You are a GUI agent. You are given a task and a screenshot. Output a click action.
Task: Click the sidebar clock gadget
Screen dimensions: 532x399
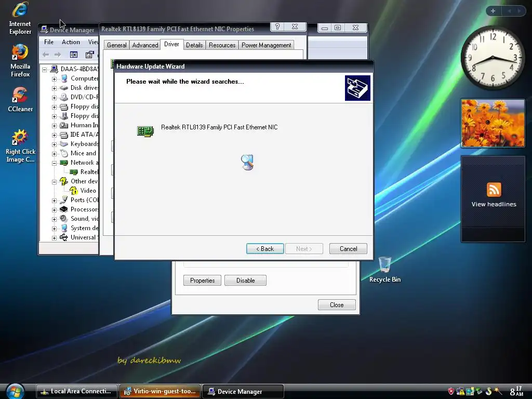(493, 57)
